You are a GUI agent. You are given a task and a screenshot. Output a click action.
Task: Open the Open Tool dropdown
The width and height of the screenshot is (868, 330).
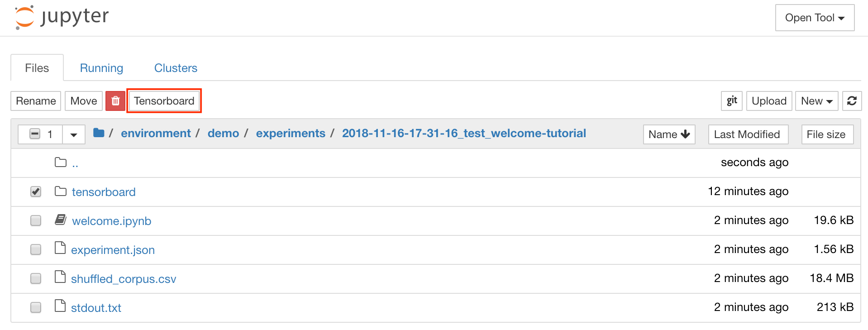pyautogui.click(x=815, y=18)
